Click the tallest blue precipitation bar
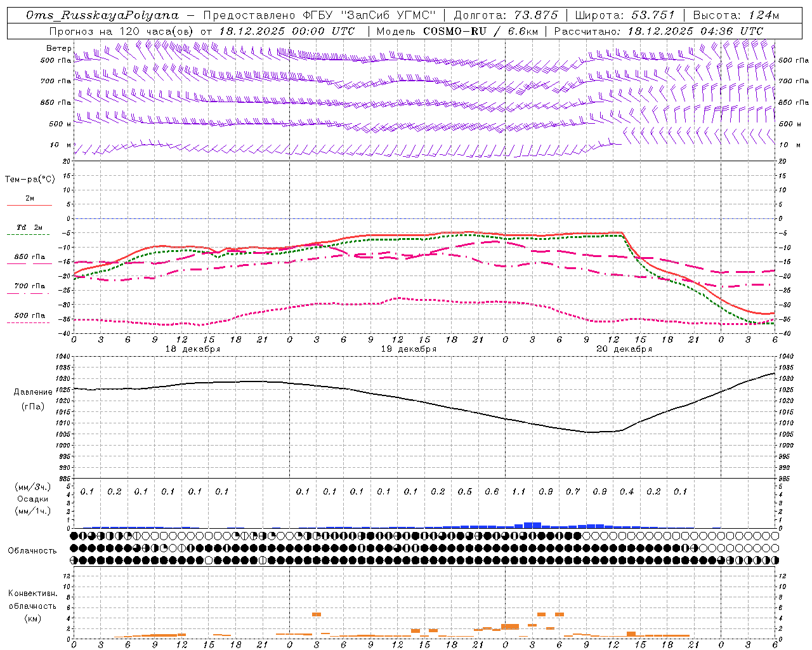This screenshot has width=812, height=650. pyautogui.click(x=532, y=525)
